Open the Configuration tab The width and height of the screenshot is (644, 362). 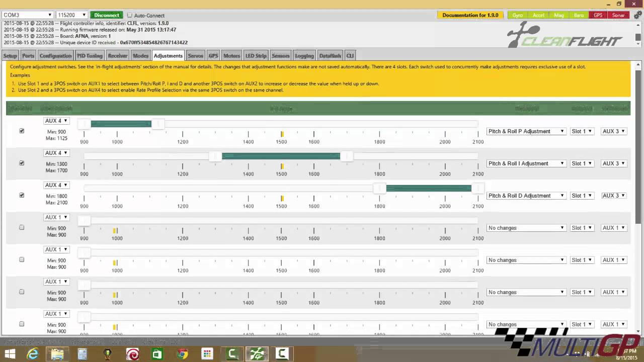coord(55,56)
